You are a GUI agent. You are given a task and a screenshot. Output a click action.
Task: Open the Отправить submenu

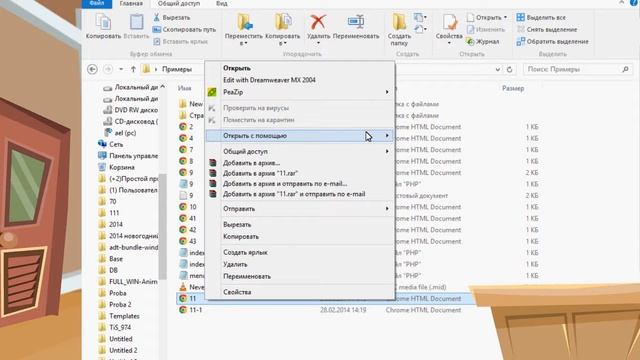(300, 209)
